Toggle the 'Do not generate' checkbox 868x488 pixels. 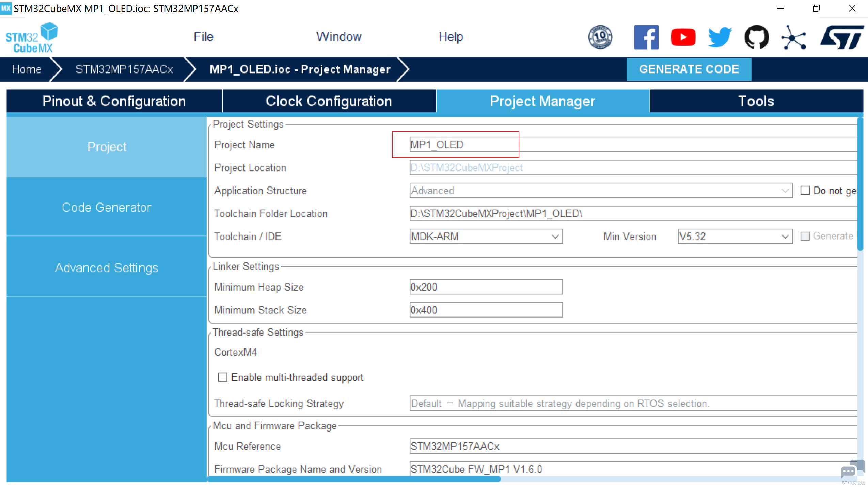[x=805, y=190]
